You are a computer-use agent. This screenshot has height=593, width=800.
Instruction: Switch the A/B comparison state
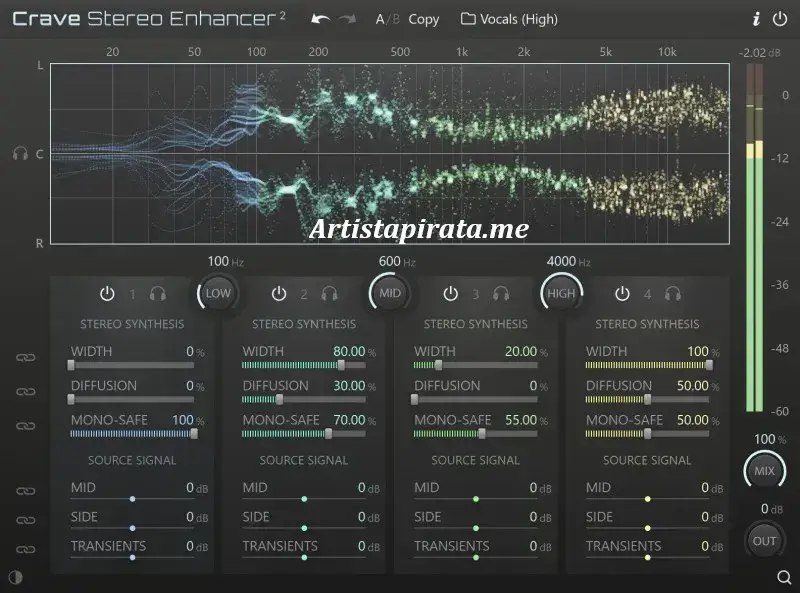387,19
